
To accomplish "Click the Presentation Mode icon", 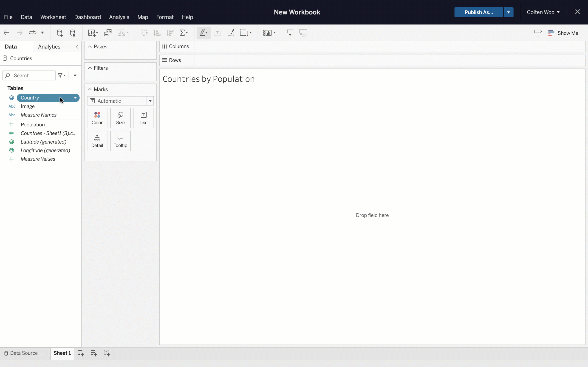I will pyautogui.click(x=303, y=33).
